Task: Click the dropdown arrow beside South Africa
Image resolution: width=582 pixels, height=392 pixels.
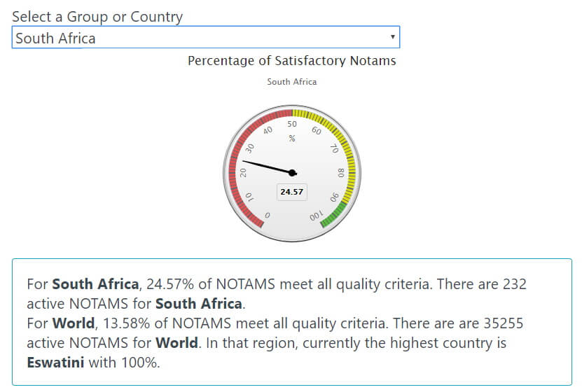Action: pyautogui.click(x=392, y=37)
